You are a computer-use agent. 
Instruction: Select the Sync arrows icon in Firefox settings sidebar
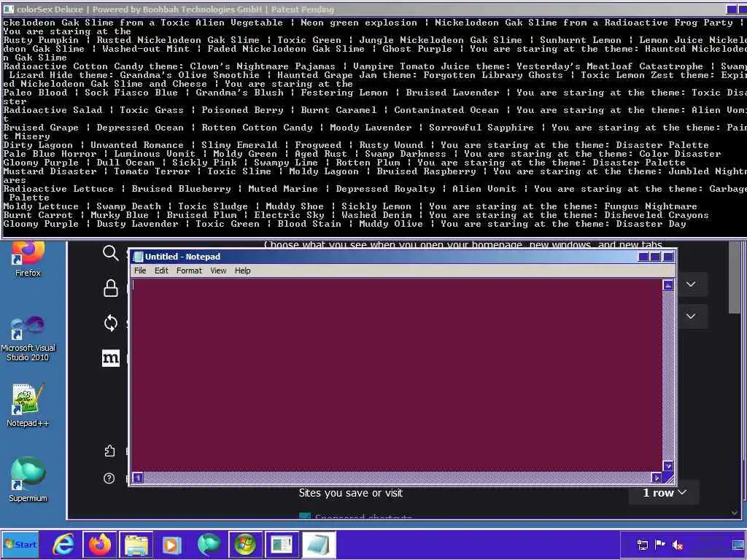[111, 323]
